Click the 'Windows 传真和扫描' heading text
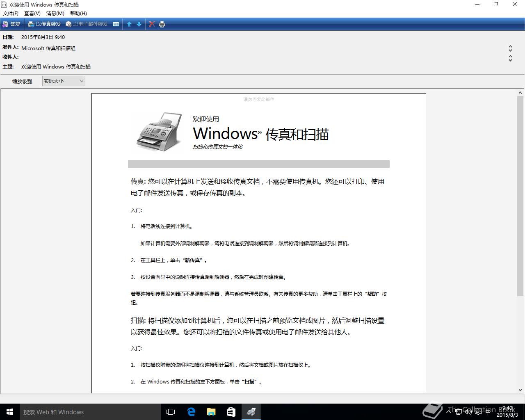Viewport: 525px width, 420px height. tap(261, 134)
